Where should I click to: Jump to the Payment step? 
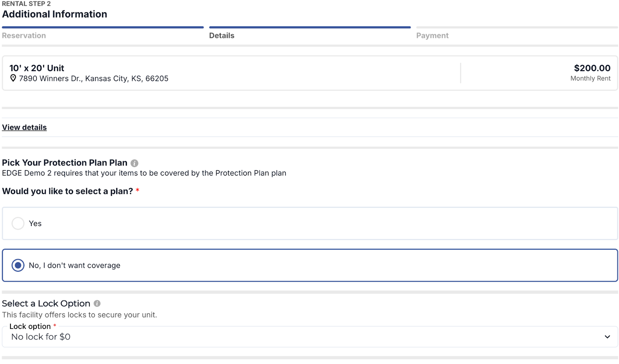pyautogui.click(x=432, y=36)
